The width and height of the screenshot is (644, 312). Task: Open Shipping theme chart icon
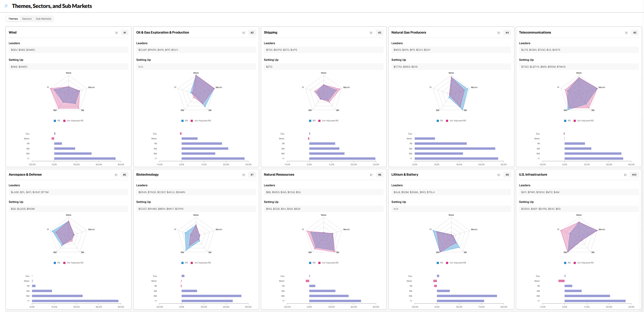click(x=371, y=33)
